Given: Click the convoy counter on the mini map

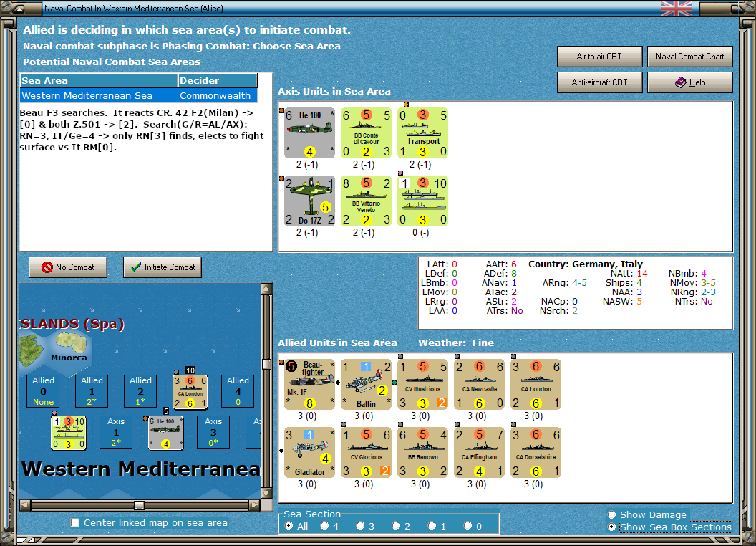Looking at the screenshot, I should pyautogui.click(x=69, y=433).
